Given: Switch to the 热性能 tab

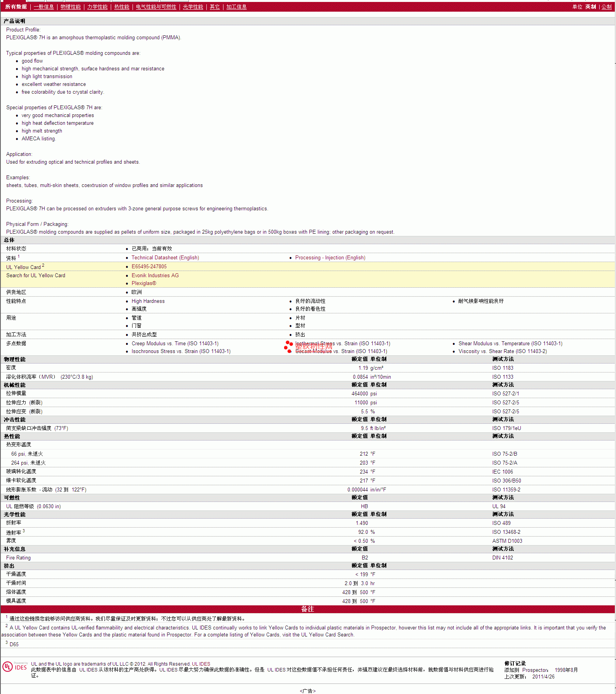Looking at the screenshot, I should 122,7.
